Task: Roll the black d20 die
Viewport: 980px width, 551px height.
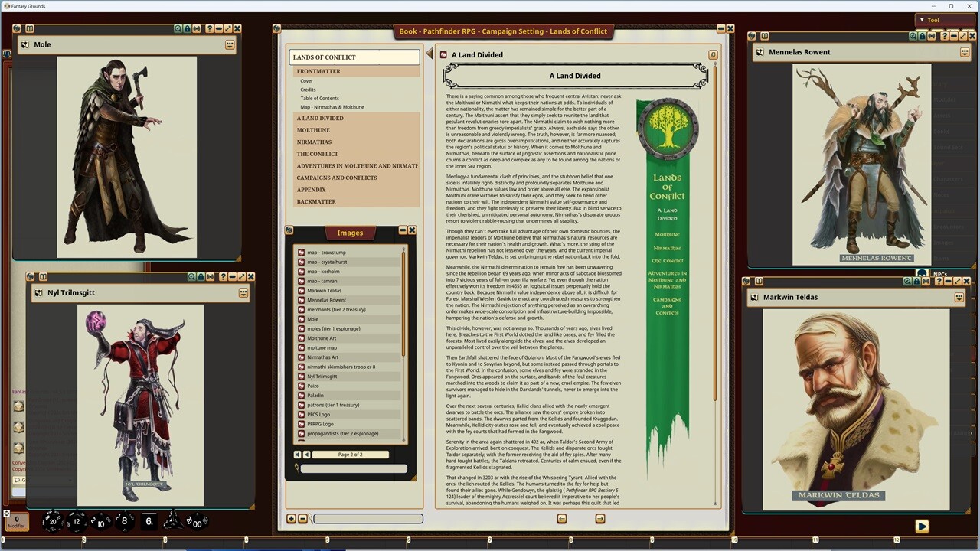Action: (52, 521)
